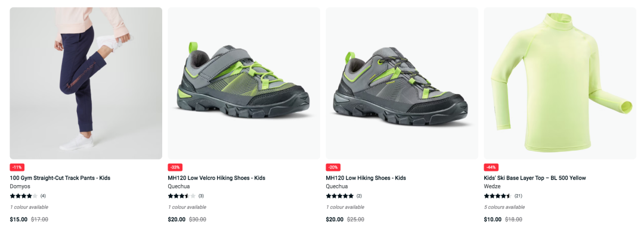View five-star rating of the MH120 Low Hiking Shoes

(340, 196)
